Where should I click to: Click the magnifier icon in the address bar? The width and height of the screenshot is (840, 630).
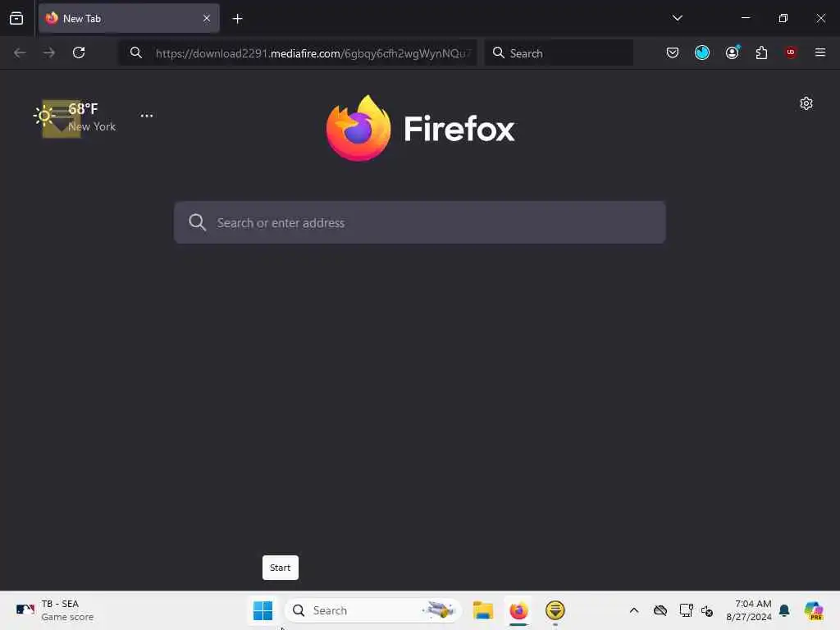click(x=136, y=52)
